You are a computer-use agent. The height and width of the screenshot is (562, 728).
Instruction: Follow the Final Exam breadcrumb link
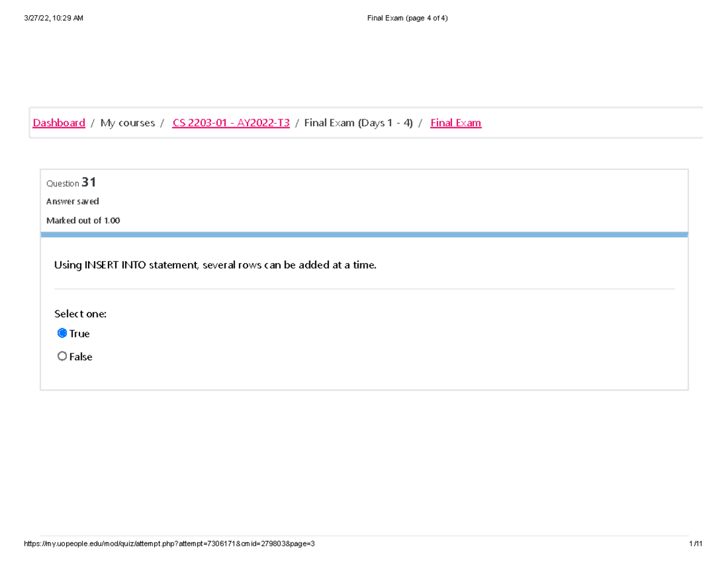(x=455, y=122)
